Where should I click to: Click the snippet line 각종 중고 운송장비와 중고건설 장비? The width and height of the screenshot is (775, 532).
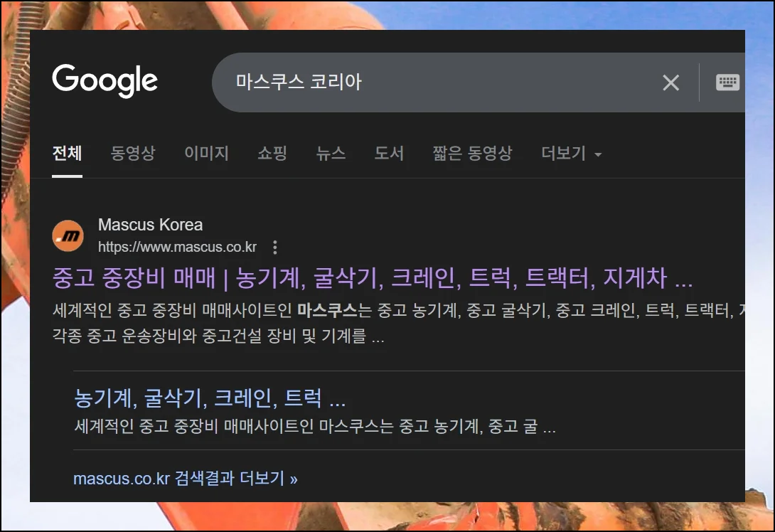pos(218,336)
